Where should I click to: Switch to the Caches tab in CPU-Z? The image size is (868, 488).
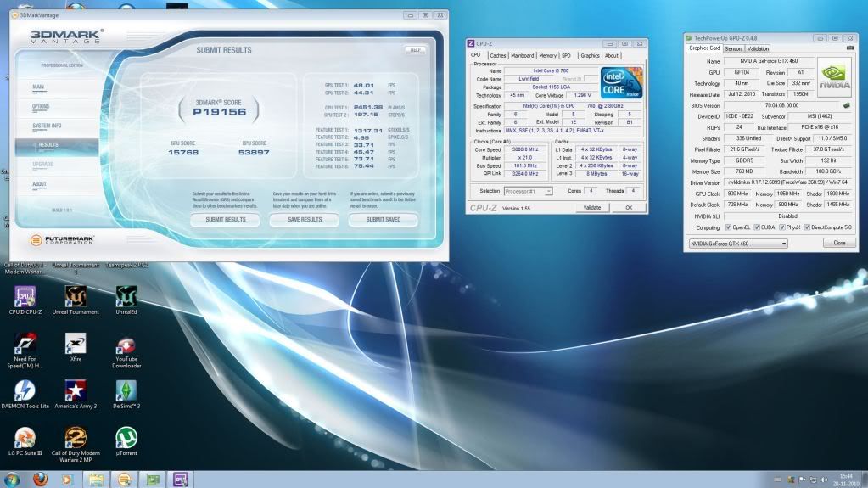(498, 55)
